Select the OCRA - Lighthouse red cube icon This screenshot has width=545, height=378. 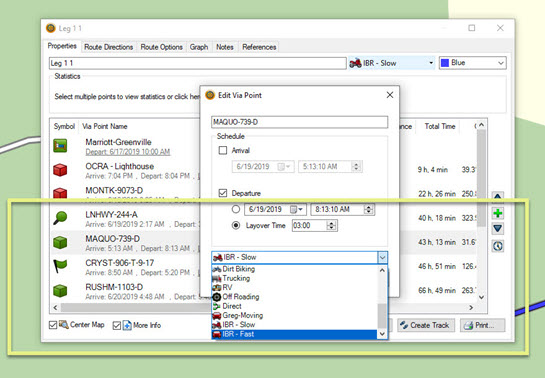click(60, 170)
